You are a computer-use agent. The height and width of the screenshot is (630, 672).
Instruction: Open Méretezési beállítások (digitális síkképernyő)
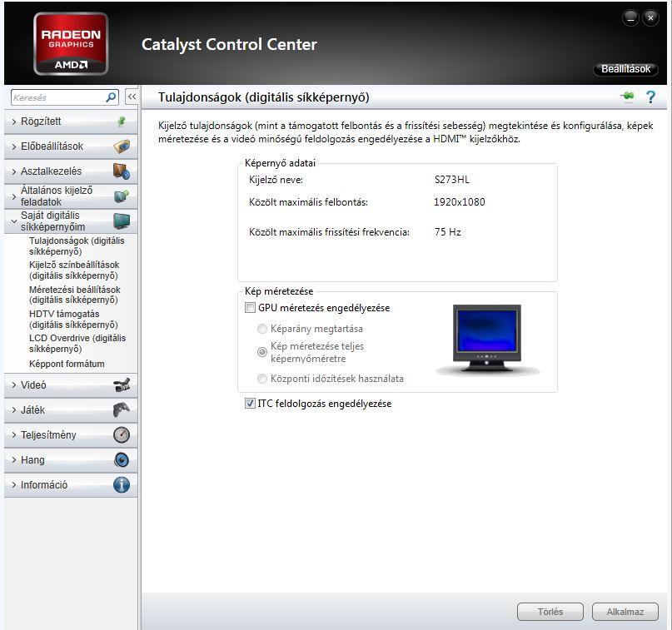(75, 295)
